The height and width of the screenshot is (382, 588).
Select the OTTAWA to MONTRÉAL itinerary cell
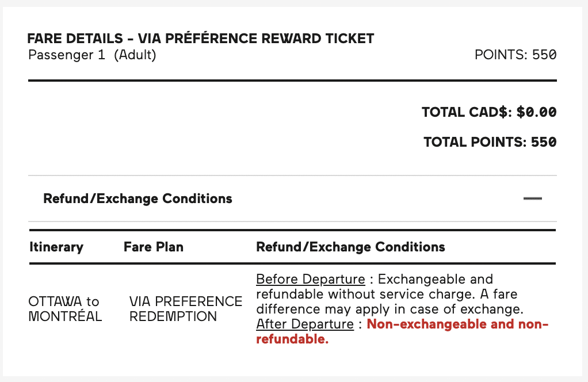point(64,309)
